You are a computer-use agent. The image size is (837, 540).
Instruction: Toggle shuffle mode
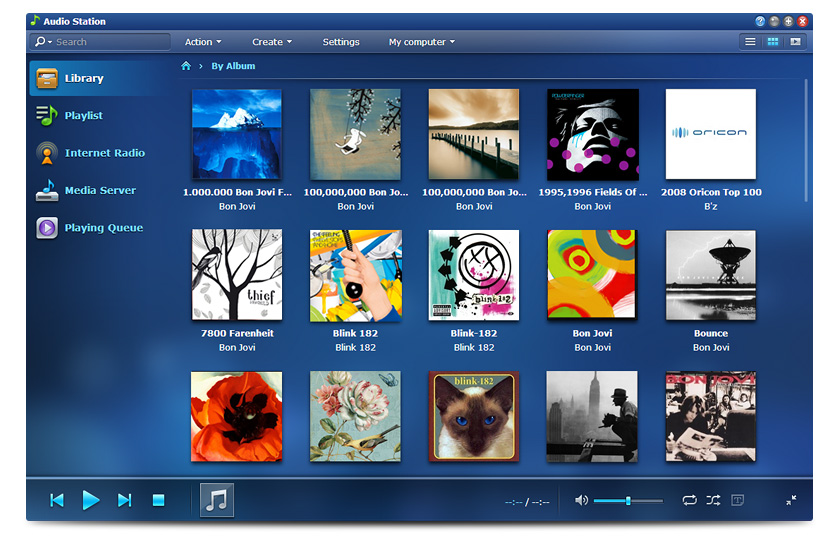pyautogui.click(x=713, y=501)
